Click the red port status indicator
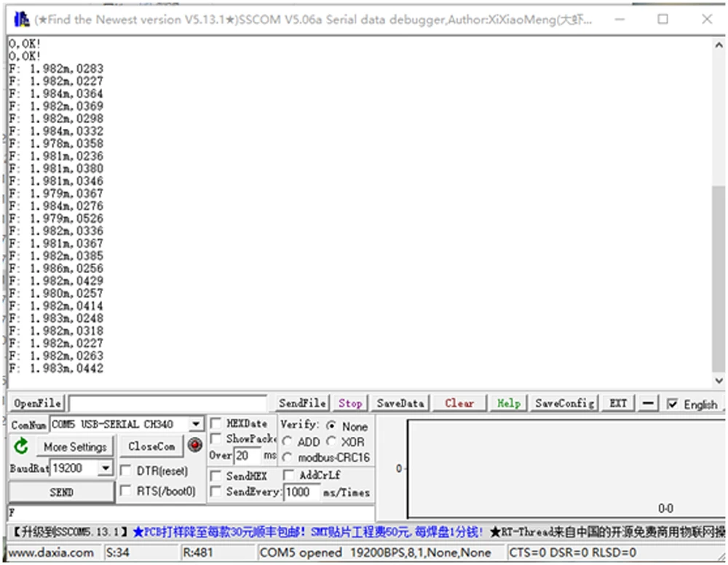Screen dimensions: 728x565 coord(195,445)
